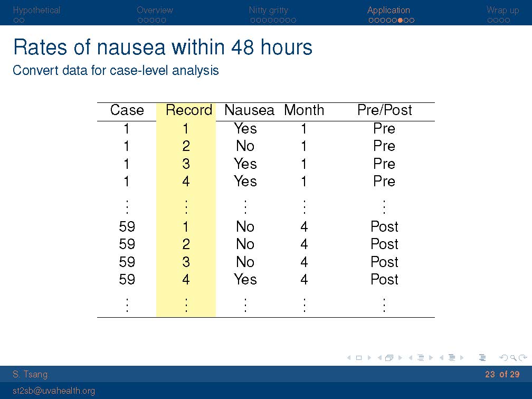
Task: Click the slide rectangle navigation icon
Action: [x=359, y=358]
